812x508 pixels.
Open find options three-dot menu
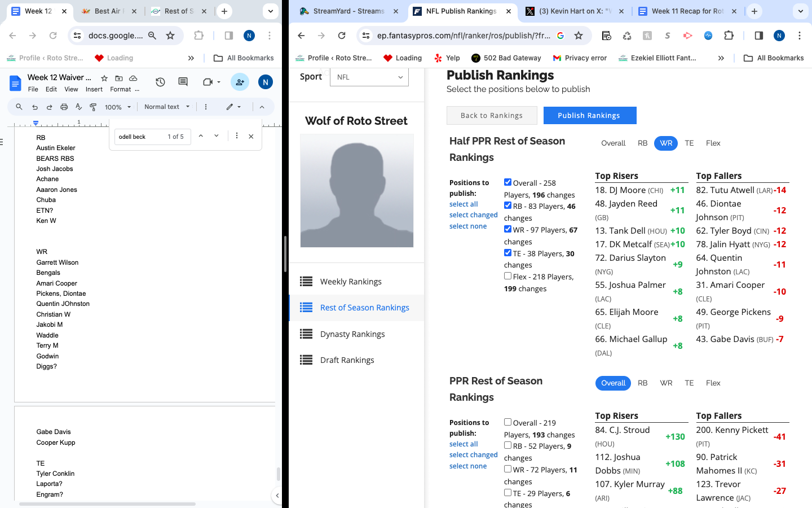point(237,136)
